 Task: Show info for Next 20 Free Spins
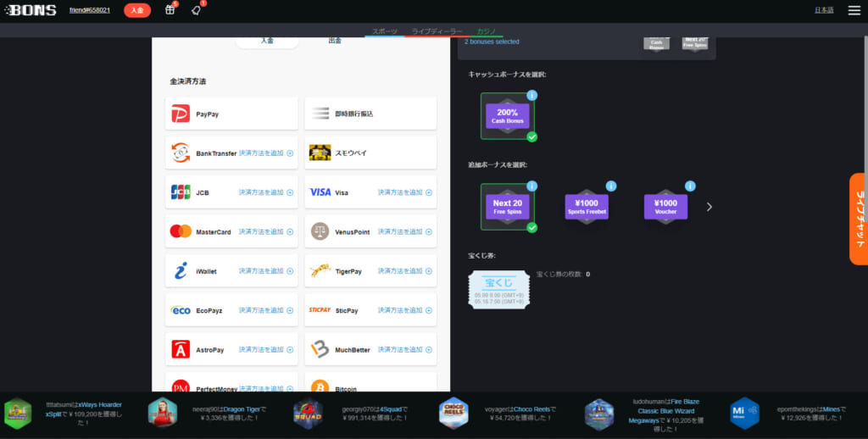(532, 186)
